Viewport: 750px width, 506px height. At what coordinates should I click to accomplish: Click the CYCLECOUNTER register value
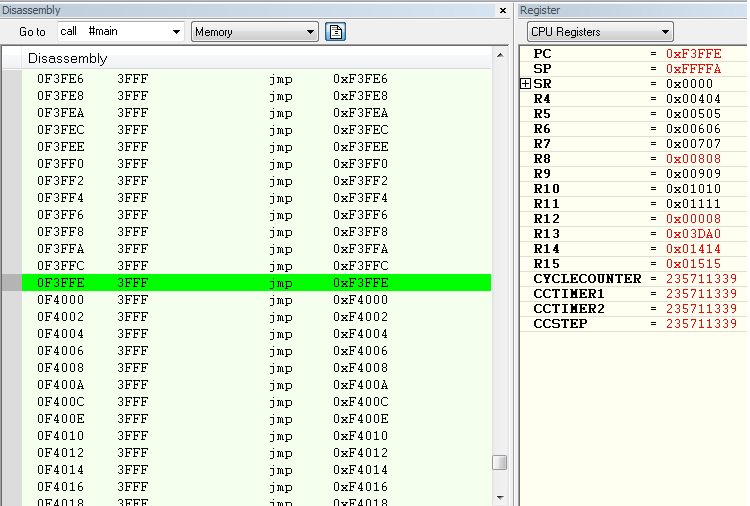pyautogui.click(x=701, y=279)
